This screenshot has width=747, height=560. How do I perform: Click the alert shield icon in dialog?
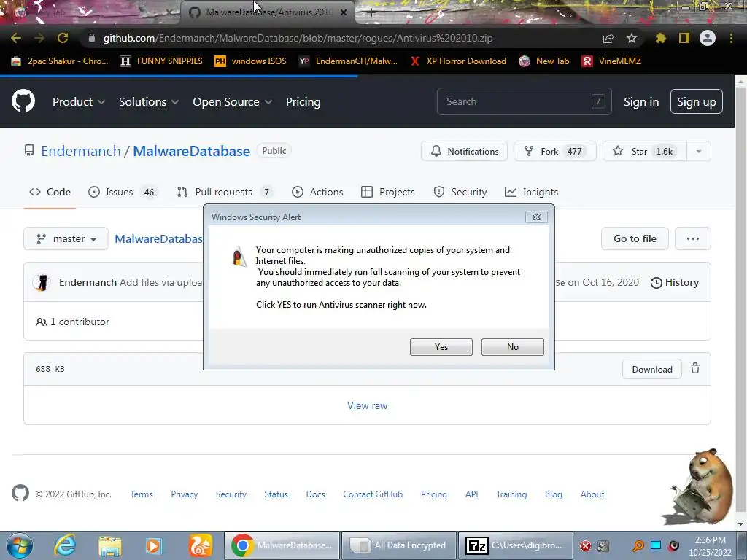point(239,256)
